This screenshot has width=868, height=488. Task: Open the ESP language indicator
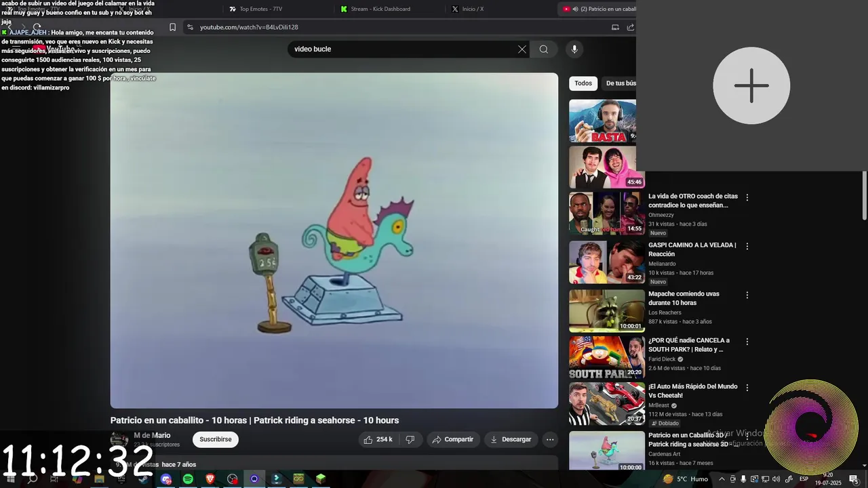[804, 479]
